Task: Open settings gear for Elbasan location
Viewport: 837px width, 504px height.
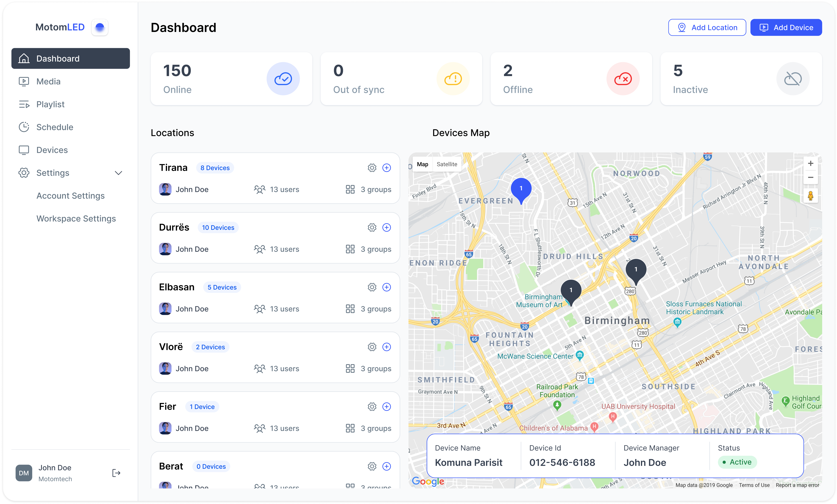Action: [372, 287]
